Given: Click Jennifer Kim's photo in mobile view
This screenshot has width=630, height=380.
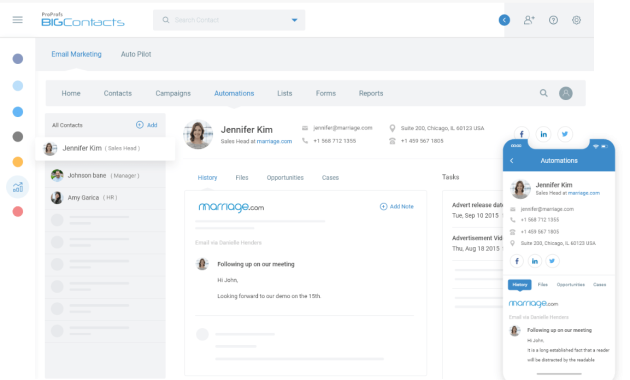Looking at the screenshot, I should 520,188.
